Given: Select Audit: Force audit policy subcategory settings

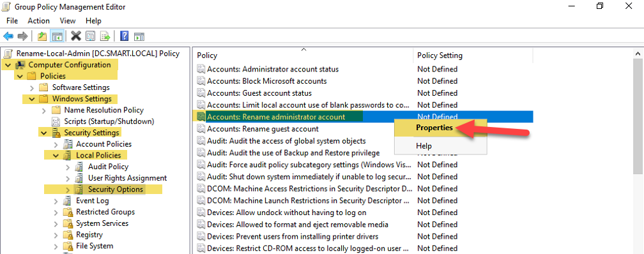Looking at the screenshot, I should point(309,165).
